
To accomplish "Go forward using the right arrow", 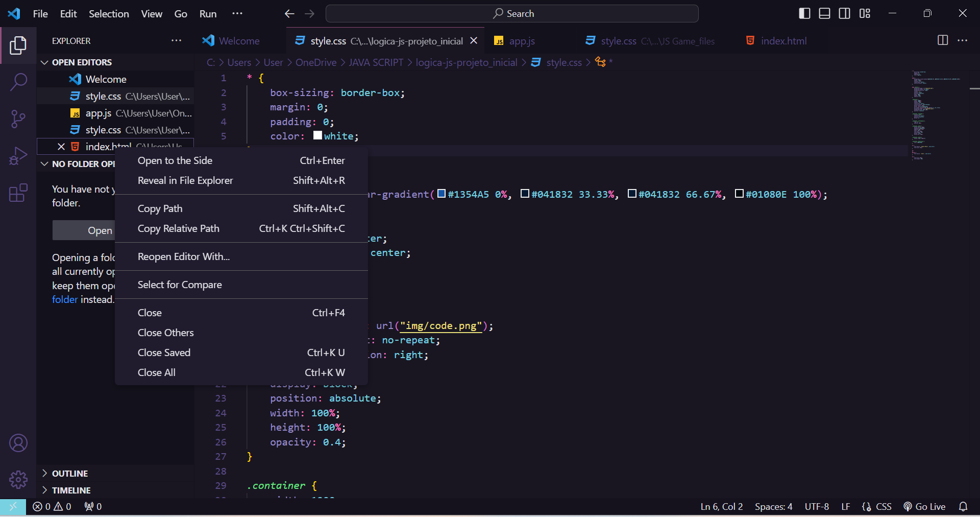I will pyautogui.click(x=309, y=14).
